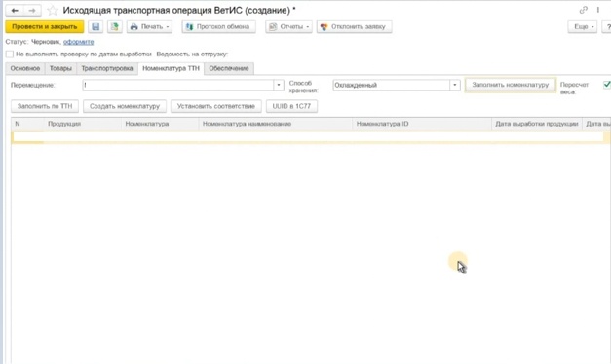Save the document with the floppy disk icon
The image size is (611, 364).
point(95,27)
